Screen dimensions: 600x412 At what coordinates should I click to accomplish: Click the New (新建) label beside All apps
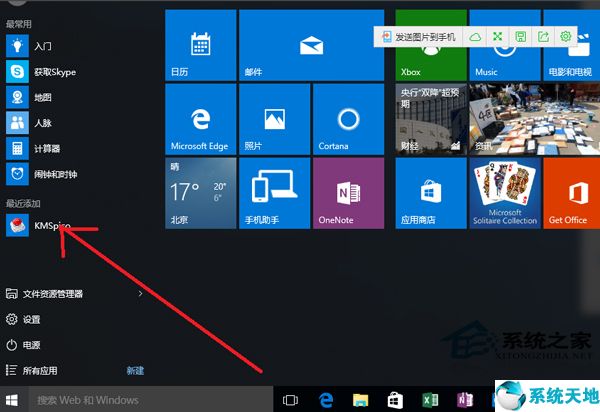pyautogui.click(x=135, y=370)
